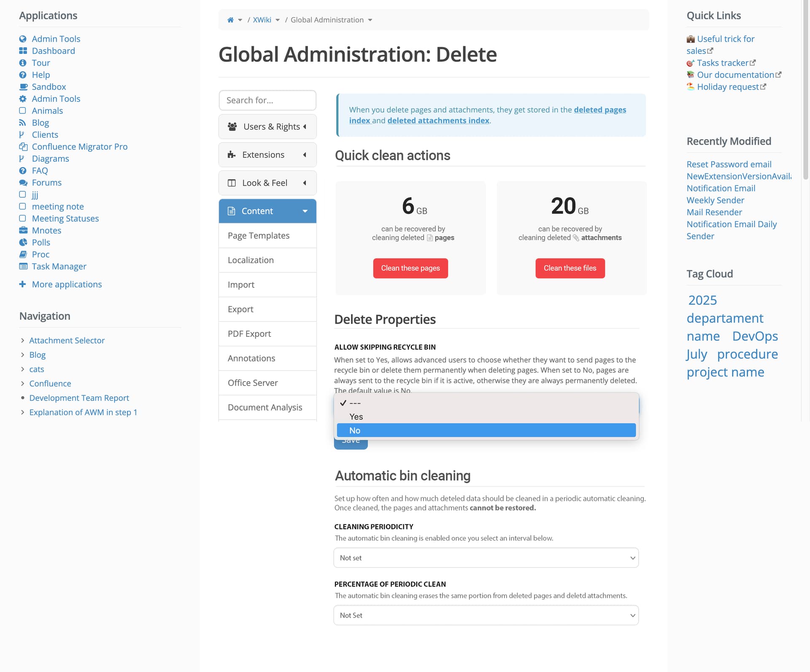The image size is (810, 672).
Task: Open 'Explanation of AWM in step 1' link
Action: tap(83, 412)
